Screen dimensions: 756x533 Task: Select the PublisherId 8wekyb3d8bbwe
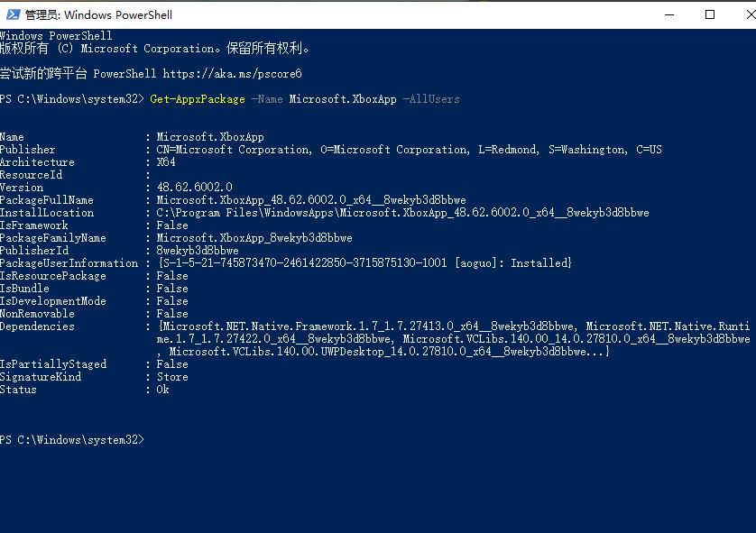coord(198,250)
